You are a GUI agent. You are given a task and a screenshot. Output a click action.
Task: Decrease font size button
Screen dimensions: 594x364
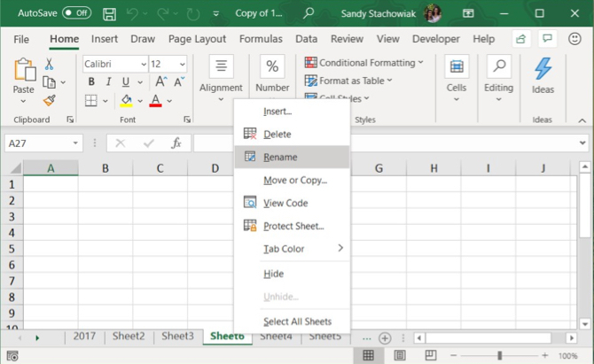click(179, 81)
